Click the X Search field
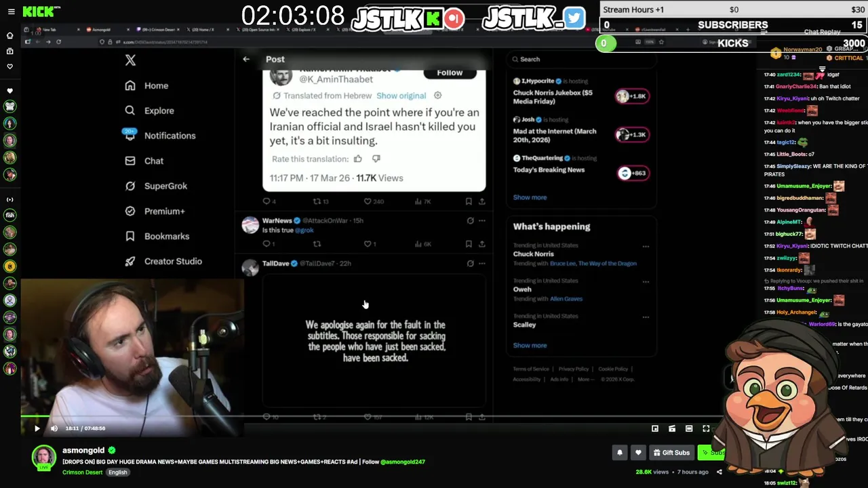 [x=581, y=59]
